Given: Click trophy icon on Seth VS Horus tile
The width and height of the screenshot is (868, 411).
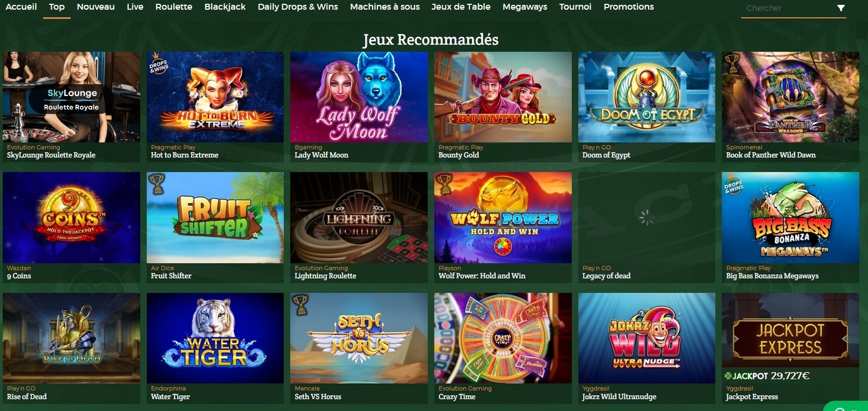Looking at the screenshot, I should pos(300,305).
